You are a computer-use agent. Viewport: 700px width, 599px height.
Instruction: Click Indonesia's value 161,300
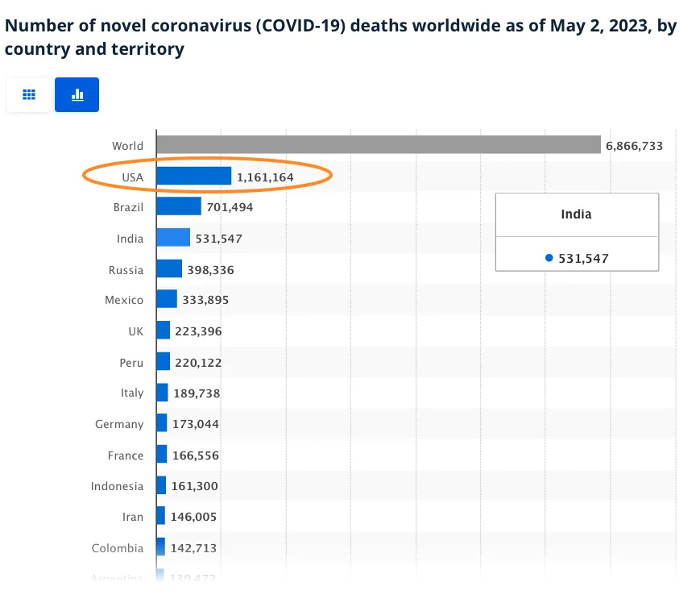pos(194,486)
